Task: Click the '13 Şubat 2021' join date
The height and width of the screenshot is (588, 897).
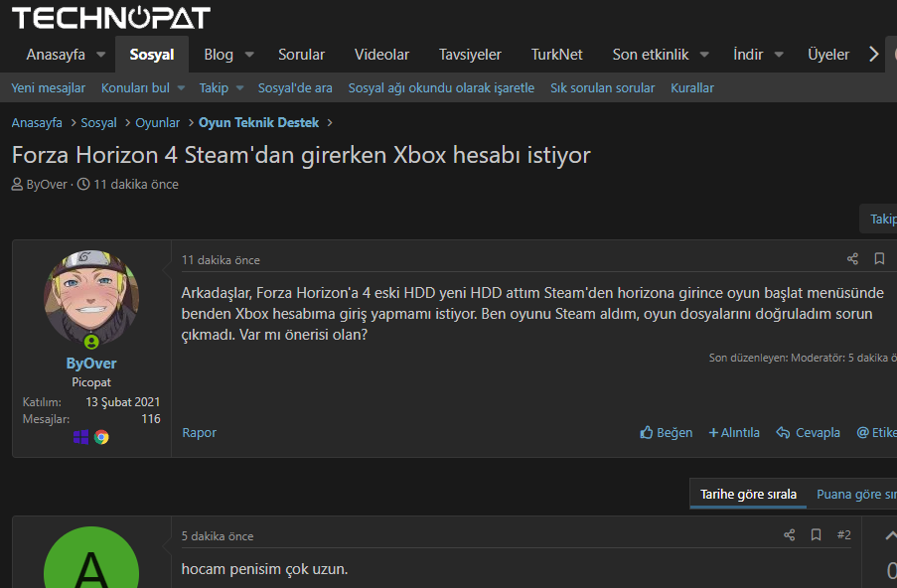Action: coord(123,402)
